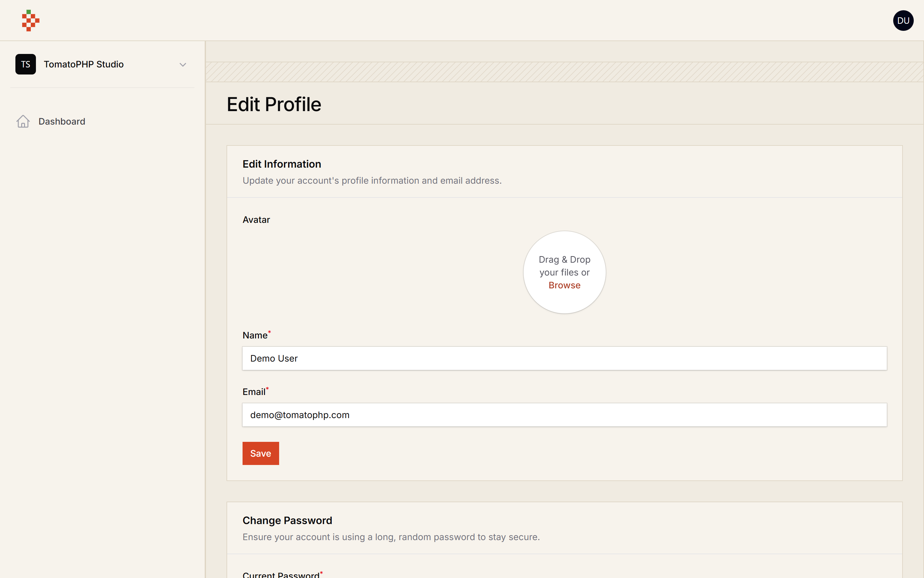Screen dimensions: 924x578
Task: Click the avatar drag and drop circle
Action: pos(564,272)
